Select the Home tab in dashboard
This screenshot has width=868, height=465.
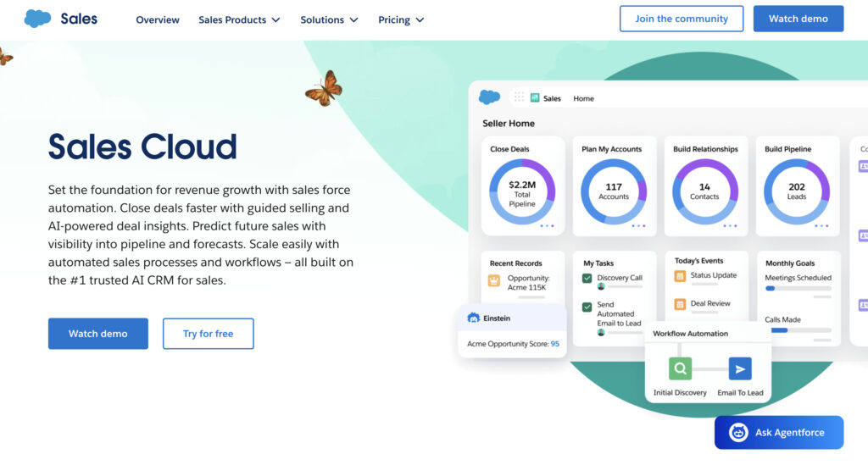coord(583,98)
